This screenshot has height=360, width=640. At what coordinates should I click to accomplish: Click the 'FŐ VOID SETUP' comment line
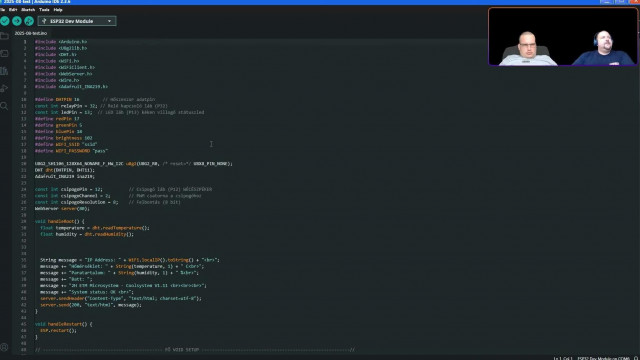[x=195, y=350]
